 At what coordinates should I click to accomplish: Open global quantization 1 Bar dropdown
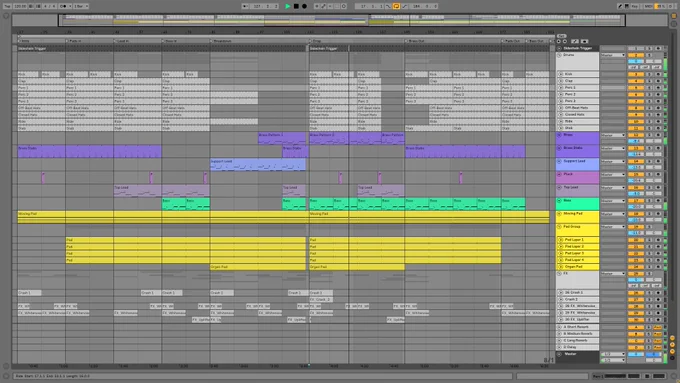(81, 7)
